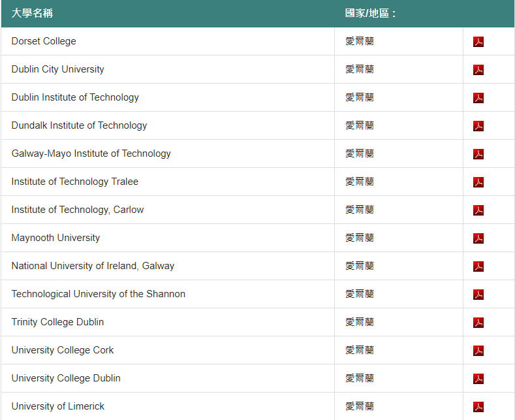Select the University of Limerick name

click(x=58, y=406)
